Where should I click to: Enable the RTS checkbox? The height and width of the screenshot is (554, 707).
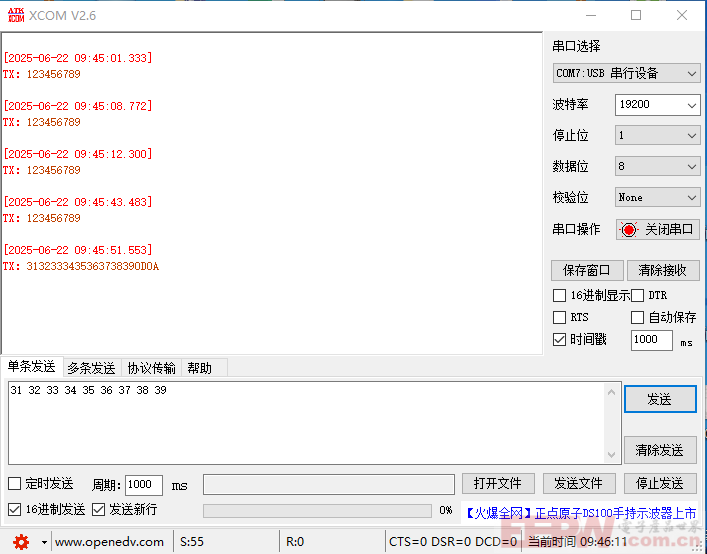[559, 317]
